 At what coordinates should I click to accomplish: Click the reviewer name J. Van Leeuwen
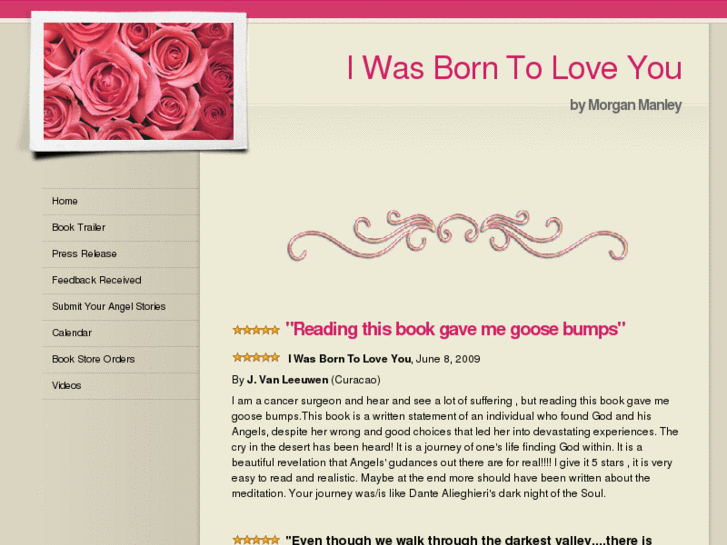point(287,380)
